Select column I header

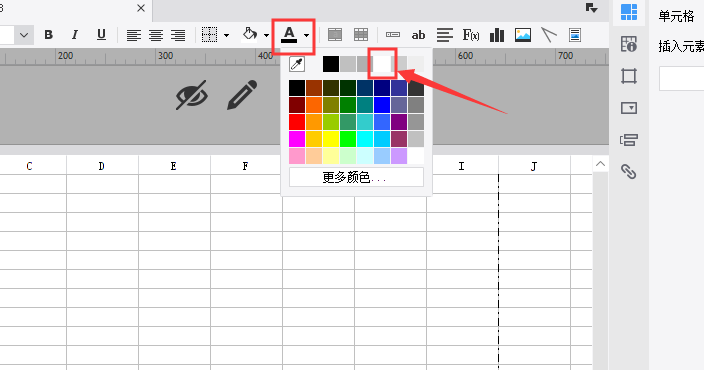click(x=462, y=166)
